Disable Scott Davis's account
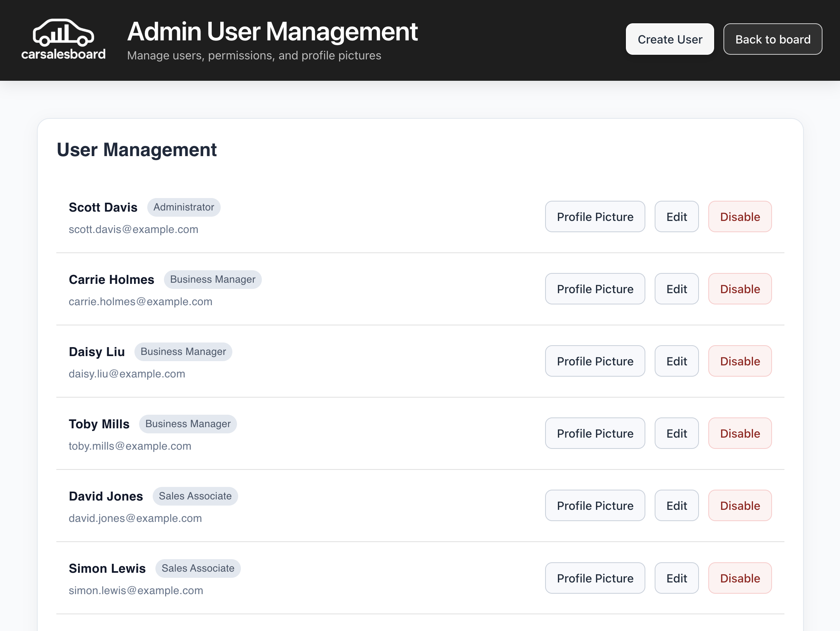The image size is (840, 631). (x=740, y=216)
